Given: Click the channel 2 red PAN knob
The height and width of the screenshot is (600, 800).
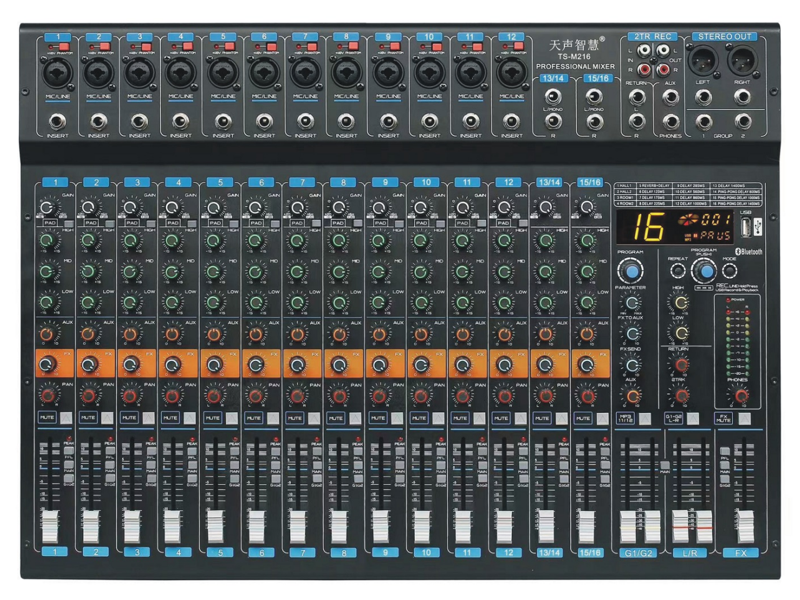Looking at the screenshot, I should 90,394.
